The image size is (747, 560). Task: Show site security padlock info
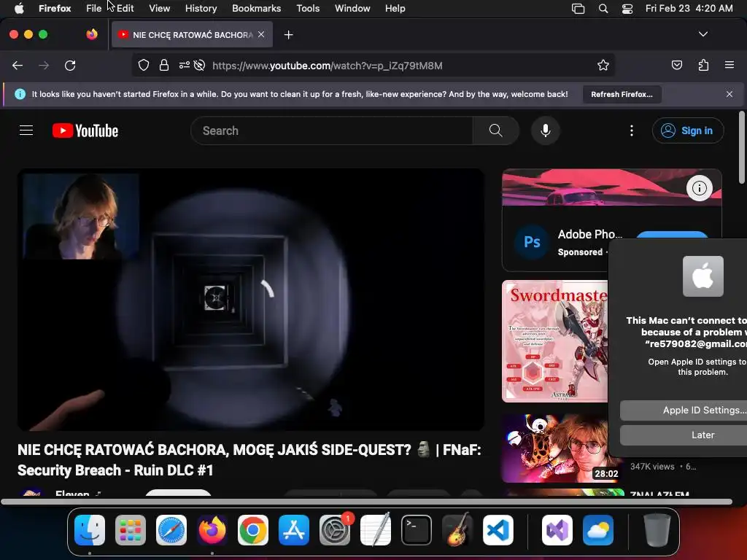[164, 65]
